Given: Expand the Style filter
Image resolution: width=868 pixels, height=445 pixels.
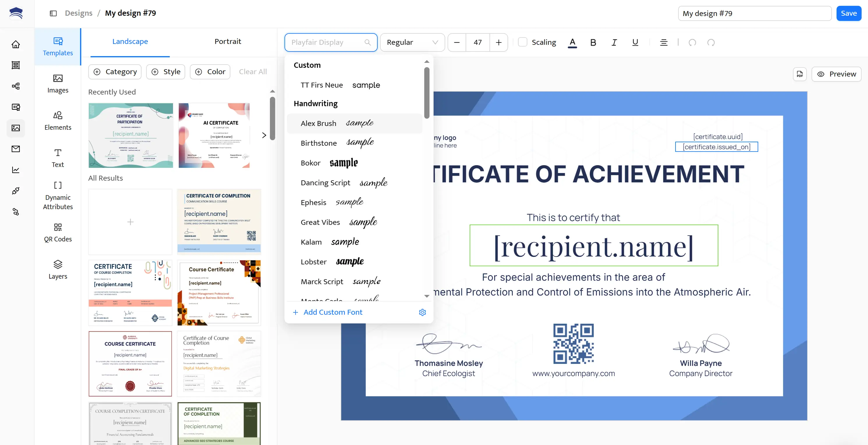Looking at the screenshot, I should 165,72.
